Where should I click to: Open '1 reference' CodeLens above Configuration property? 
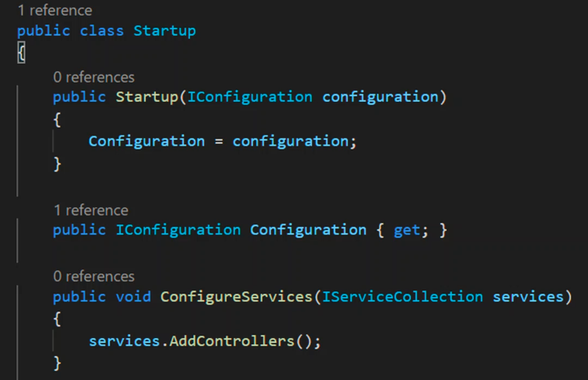pos(91,210)
